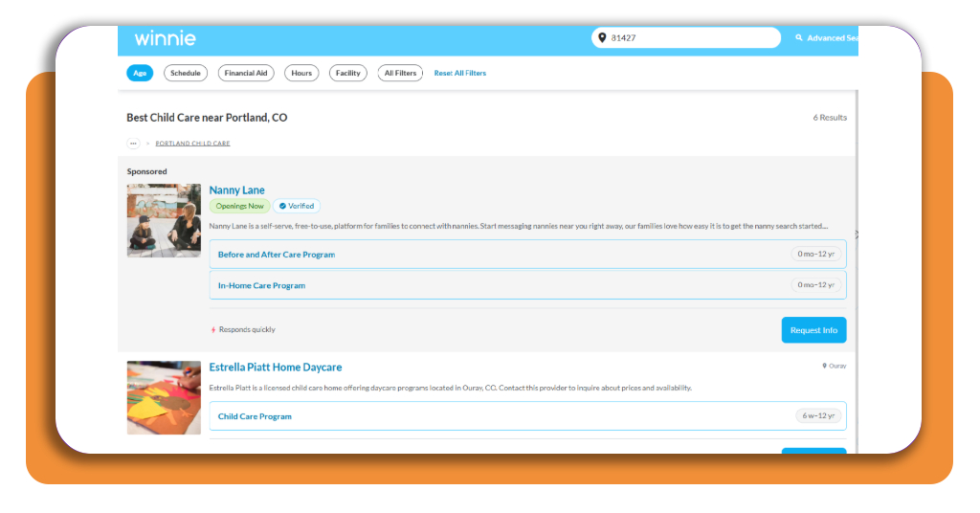The width and height of the screenshot is (980, 513).
Task: Open the Hours filter
Action: 301,73
